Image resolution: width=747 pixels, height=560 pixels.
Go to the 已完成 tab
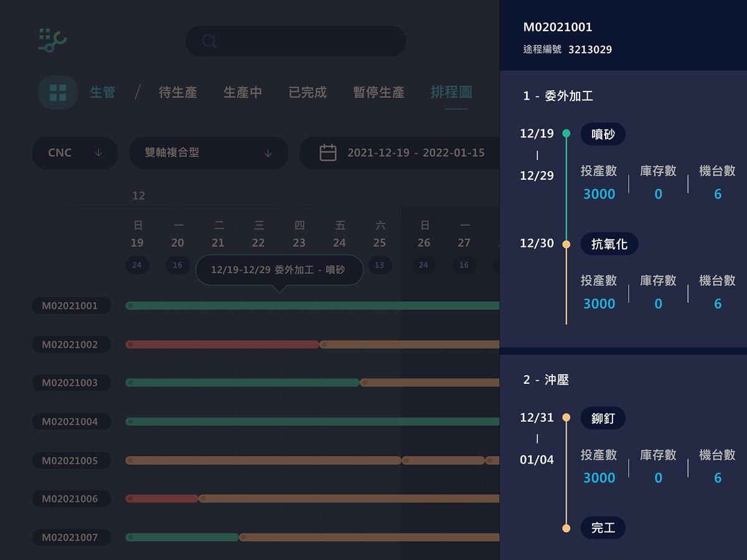tap(308, 92)
